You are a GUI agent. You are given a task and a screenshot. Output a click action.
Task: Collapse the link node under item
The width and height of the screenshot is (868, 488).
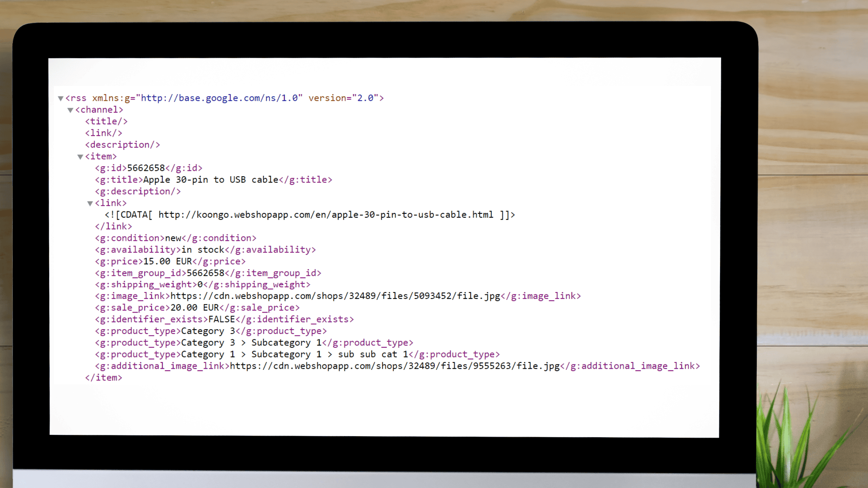[x=90, y=203]
